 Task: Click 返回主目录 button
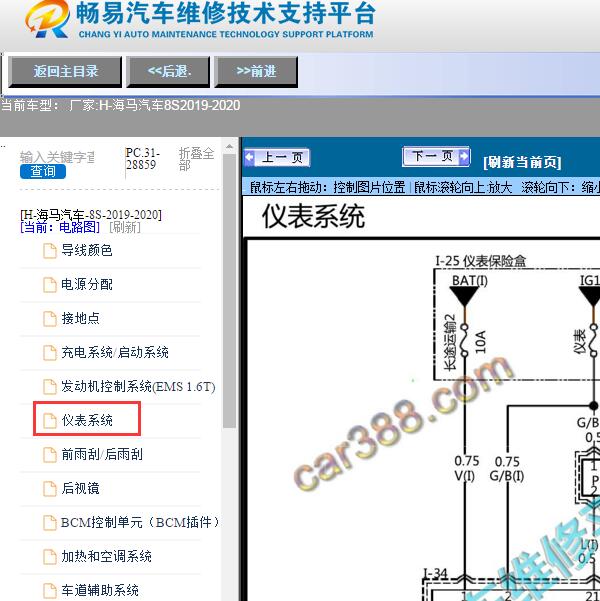coord(65,72)
